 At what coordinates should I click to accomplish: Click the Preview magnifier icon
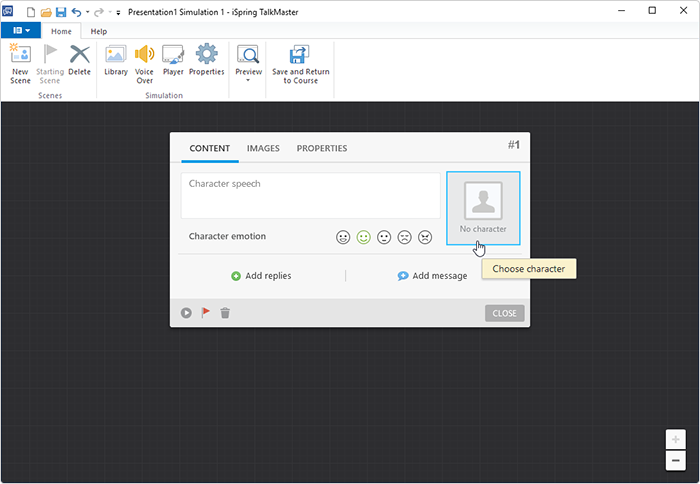coord(248,55)
